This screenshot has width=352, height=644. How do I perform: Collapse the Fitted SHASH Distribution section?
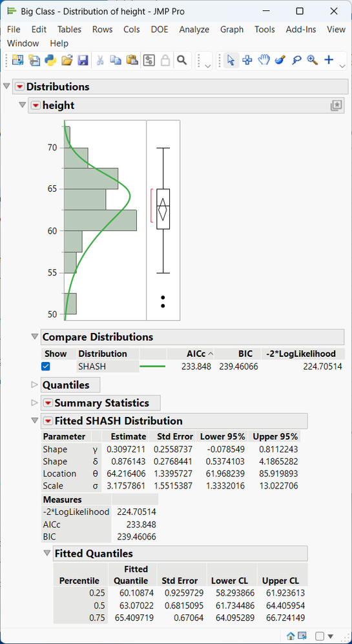[34, 421]
